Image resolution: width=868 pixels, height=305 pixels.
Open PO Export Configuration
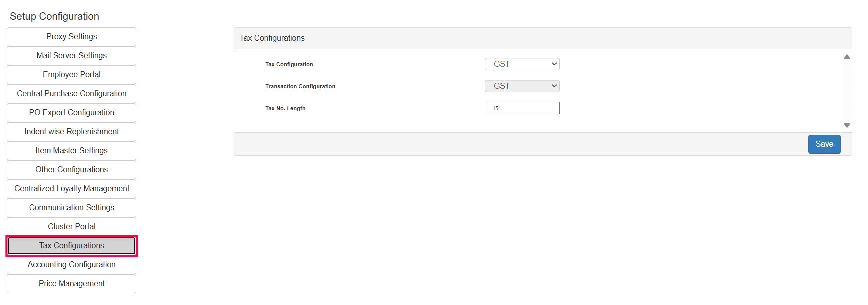tap(71, 113)
